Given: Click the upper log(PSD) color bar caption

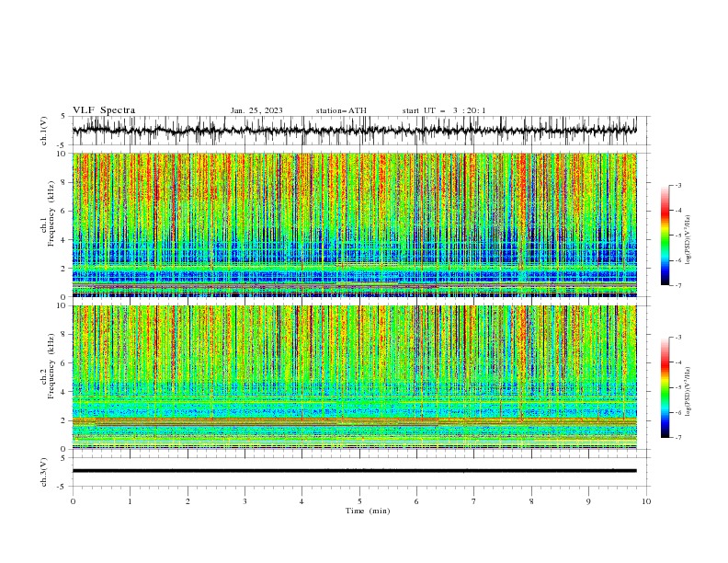Looking at the screenshot, I should click(x=688, y=240).
